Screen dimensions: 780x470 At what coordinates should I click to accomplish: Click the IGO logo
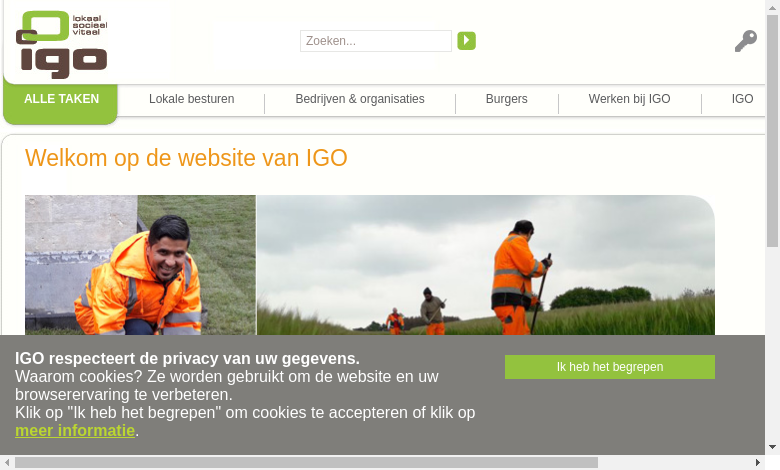tap(62, 44)
